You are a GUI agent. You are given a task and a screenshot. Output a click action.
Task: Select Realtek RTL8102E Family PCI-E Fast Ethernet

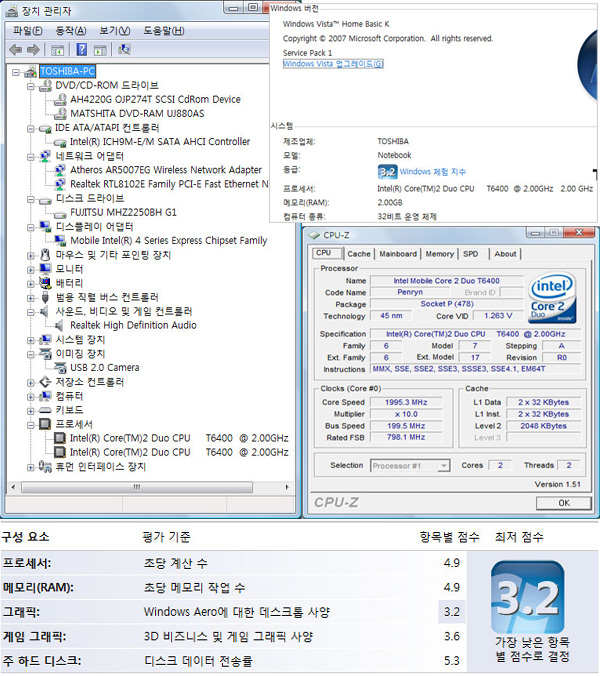click(169, 184)
